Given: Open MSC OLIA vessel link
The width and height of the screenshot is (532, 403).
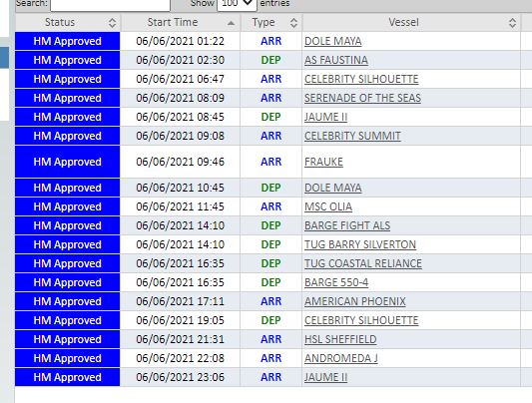Looking at the screenshot, I should tap(328, 206).
